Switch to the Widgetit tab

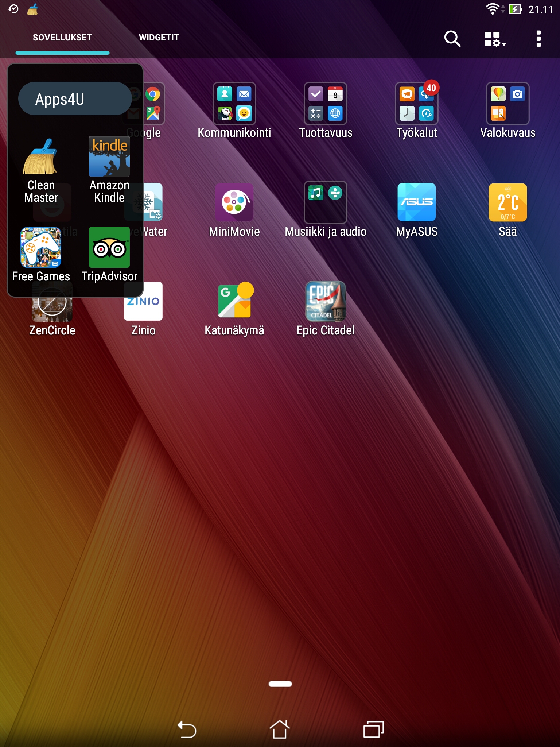coord(159,38)
